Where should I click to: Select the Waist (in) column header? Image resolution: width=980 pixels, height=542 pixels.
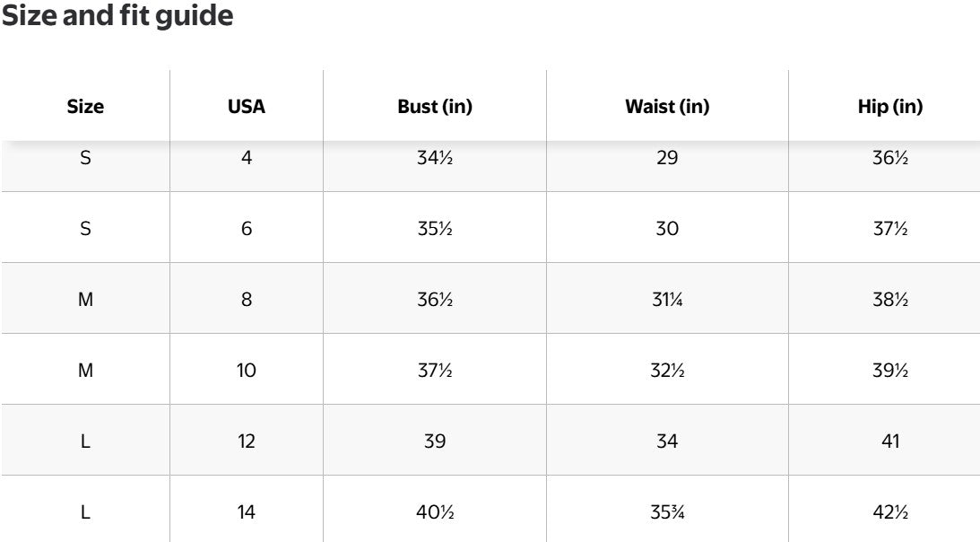point(667,107)
